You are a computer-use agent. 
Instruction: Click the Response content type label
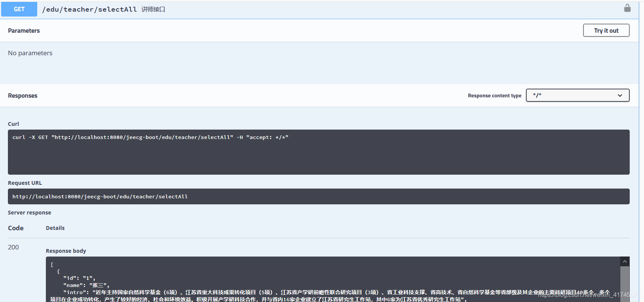[x=494, y=96]
